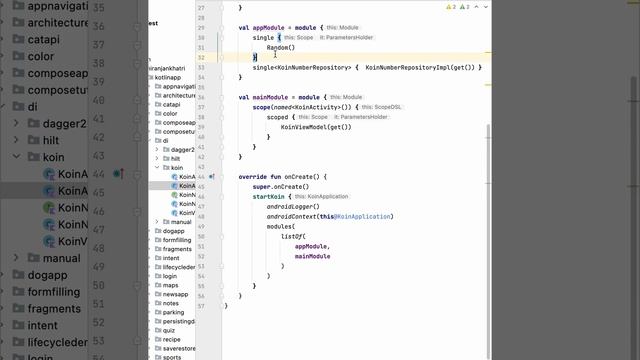Click the large KoinV icon in blurred background
The width and height of the screenshot is (640, 360).
click(49, 241)
